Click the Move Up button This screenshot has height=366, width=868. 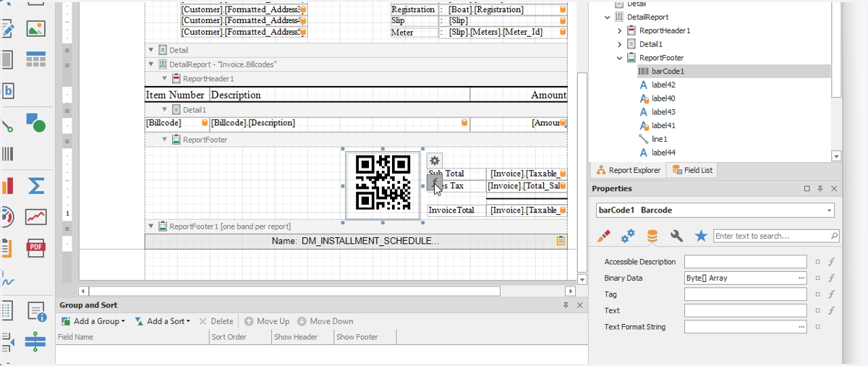click(267, 321)
